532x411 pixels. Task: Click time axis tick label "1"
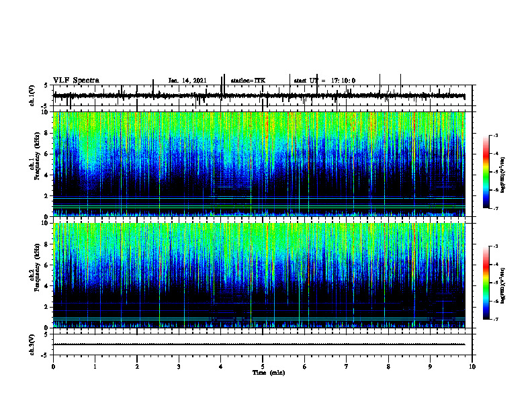click(95, 367)
